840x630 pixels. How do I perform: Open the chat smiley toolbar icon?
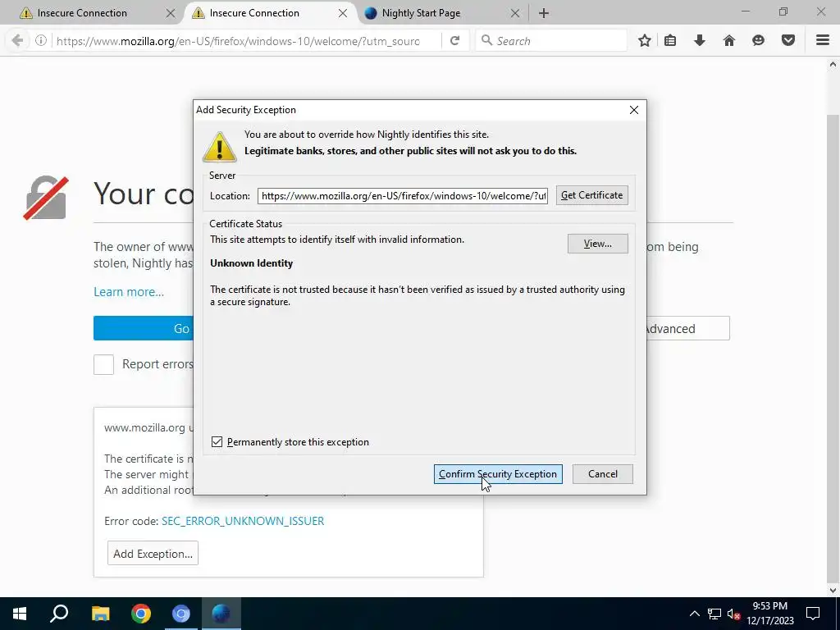click(x=758, y=40)
